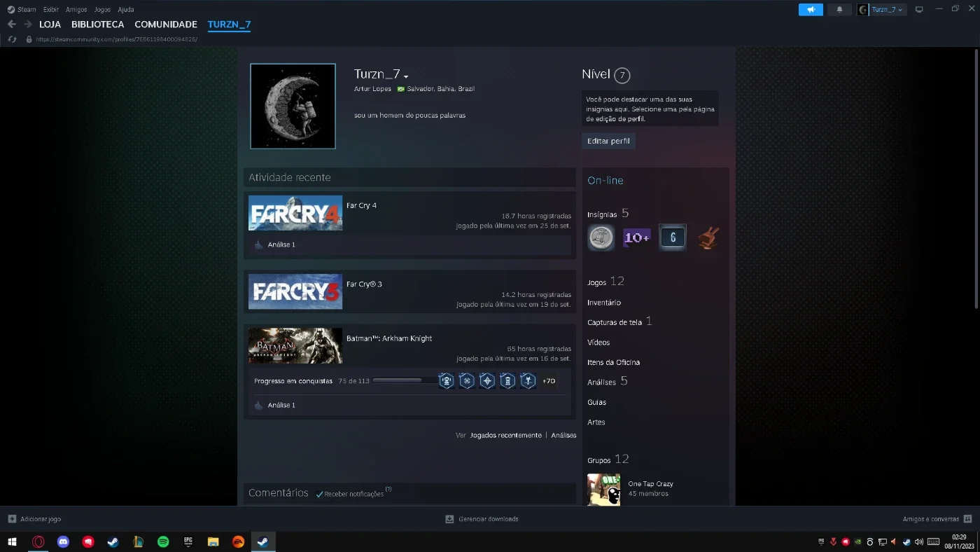Click the silver coin badge icon

tap(601, 237)
